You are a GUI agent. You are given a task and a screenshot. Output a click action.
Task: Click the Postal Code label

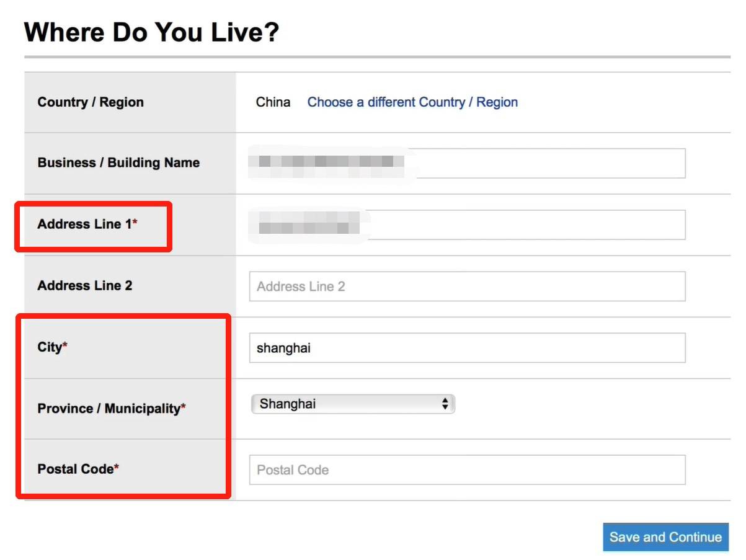(76, 469)
